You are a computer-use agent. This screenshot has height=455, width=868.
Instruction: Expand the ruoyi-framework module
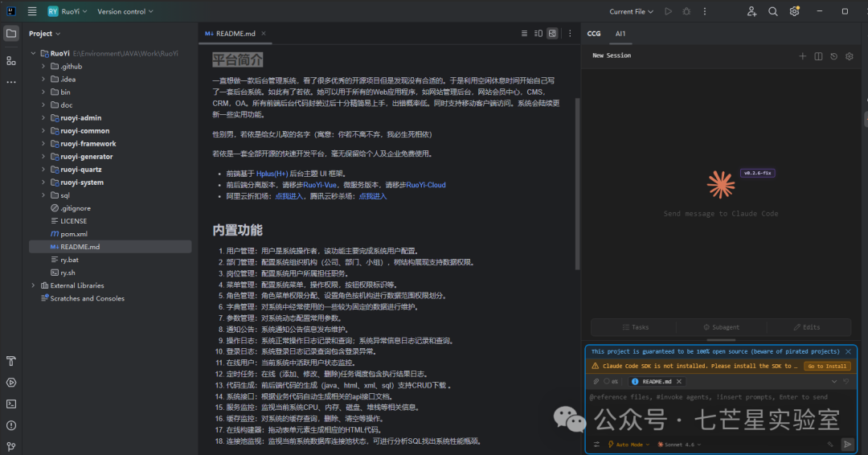pyautogui.click(x=43, y=143)
